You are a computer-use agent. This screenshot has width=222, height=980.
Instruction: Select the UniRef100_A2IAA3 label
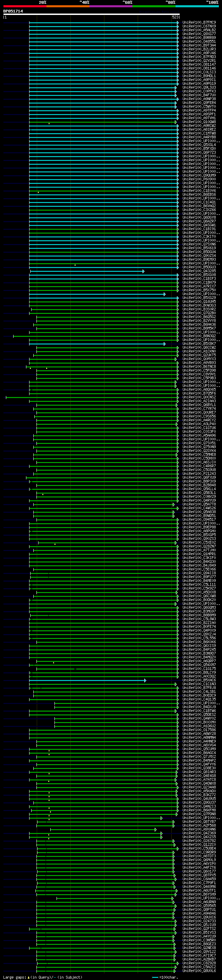click(x=199, y=401)
